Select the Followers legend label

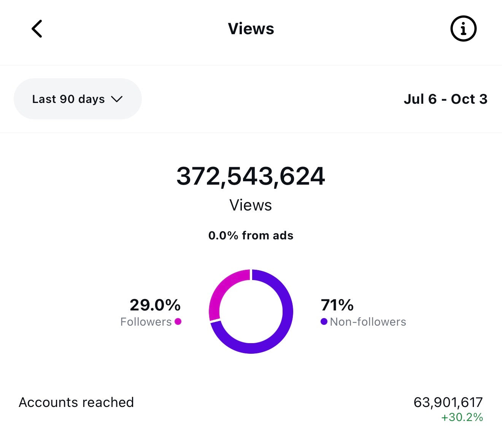[146, 322]
